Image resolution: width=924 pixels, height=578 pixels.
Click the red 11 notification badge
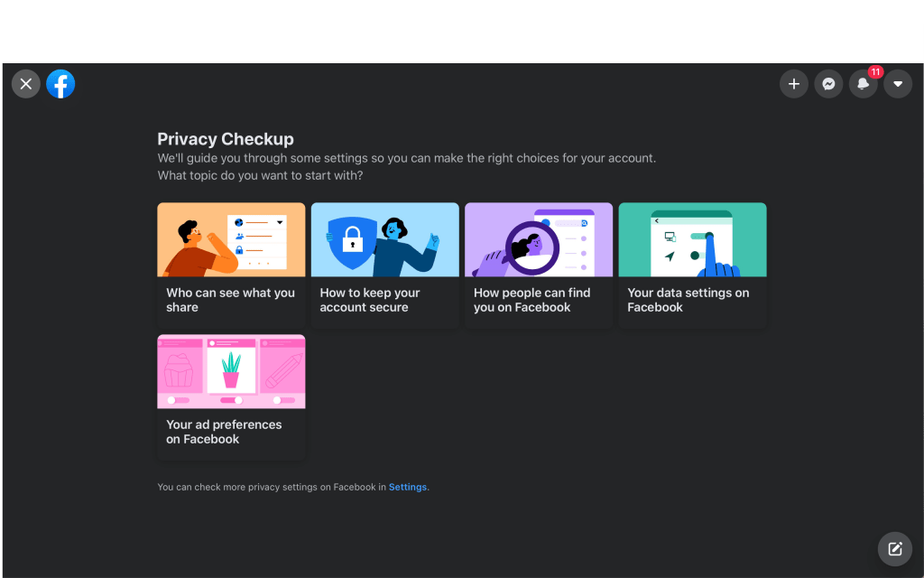coord(874,72)
